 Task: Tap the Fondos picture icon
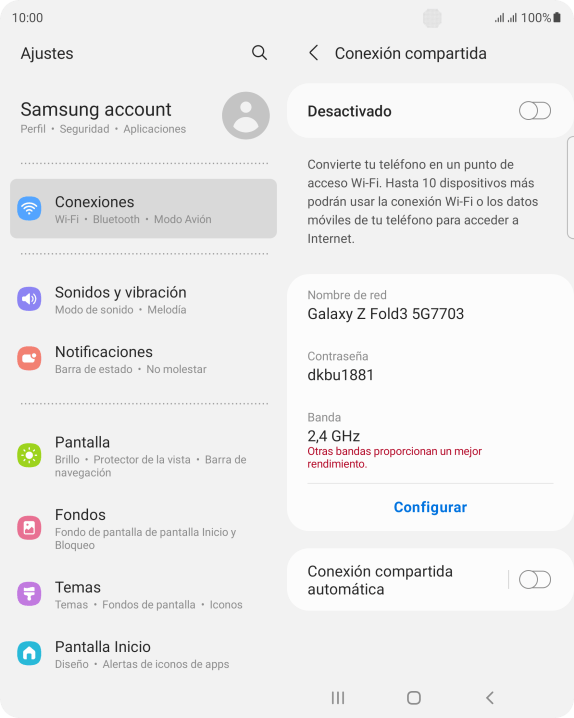(29, 528)
